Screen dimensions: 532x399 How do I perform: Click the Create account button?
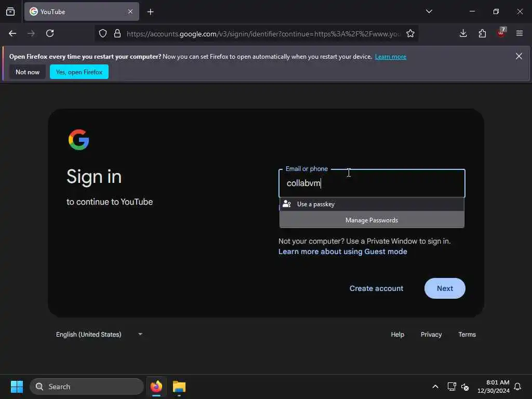point(376,288)
